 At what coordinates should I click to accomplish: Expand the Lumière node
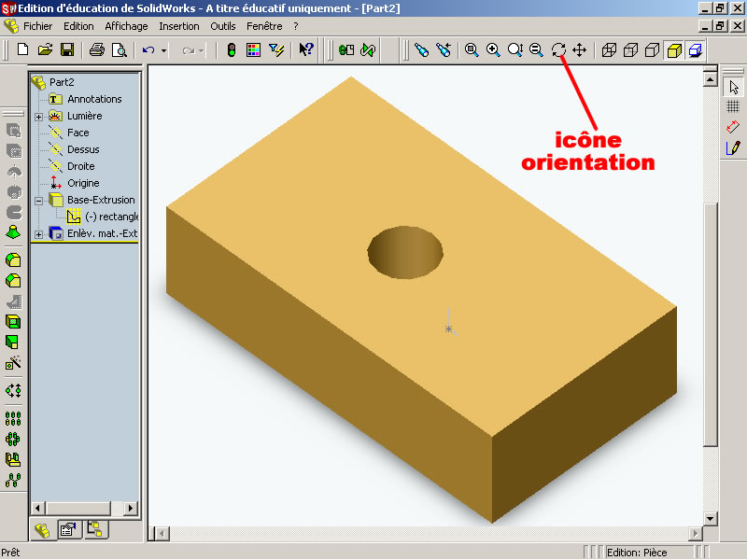38,116
